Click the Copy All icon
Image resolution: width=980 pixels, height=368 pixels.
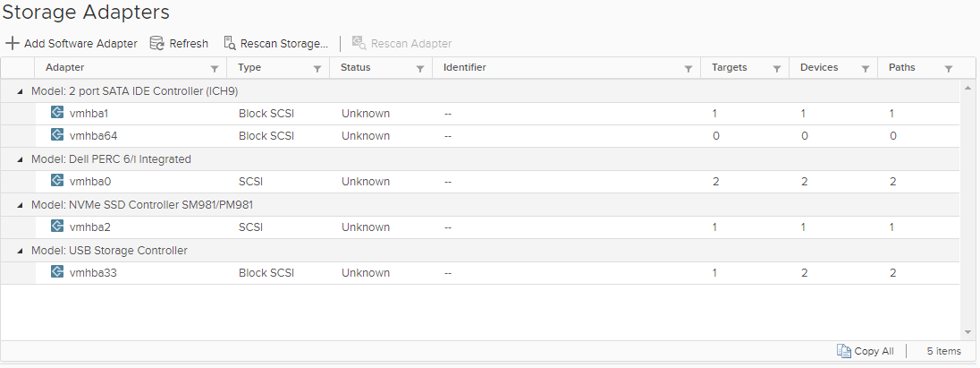pos(843,351)
